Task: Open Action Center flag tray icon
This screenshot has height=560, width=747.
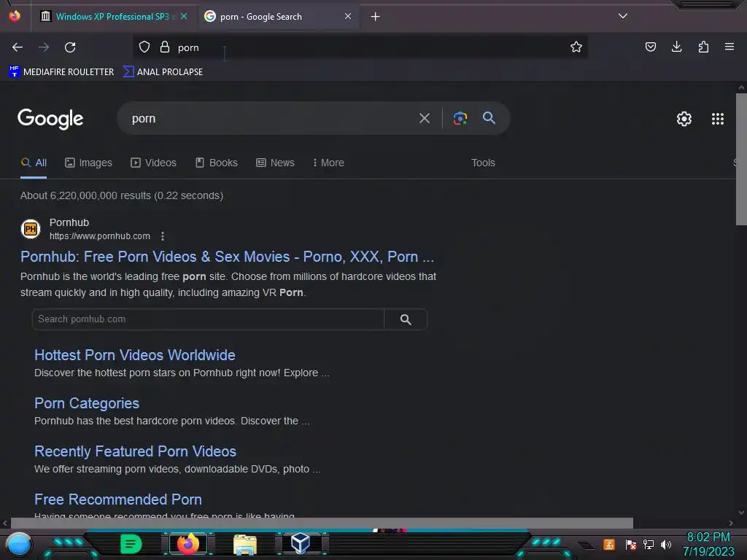Action: (x=630, y=544)
